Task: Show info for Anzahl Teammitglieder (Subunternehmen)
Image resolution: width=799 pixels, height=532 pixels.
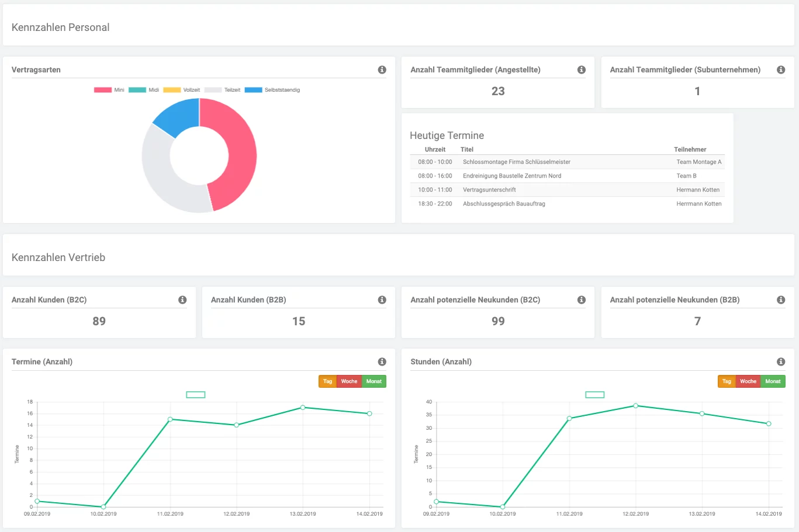Action: click(x=781, y=69)
